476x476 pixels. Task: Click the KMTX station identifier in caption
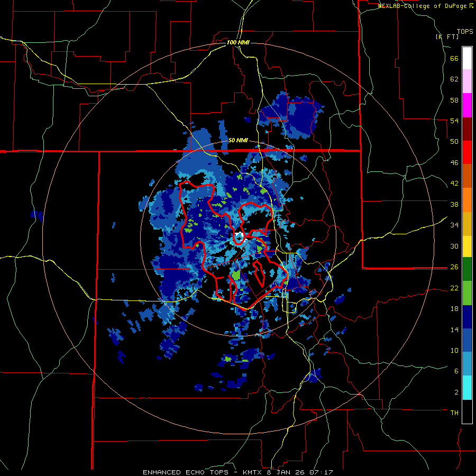pyautogui.click(x=252, y=472)
